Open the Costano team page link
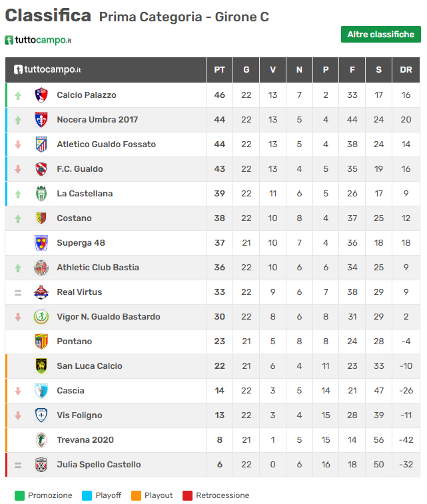The width and height of the screenshot is (427, 504). (x=74, y=218)
